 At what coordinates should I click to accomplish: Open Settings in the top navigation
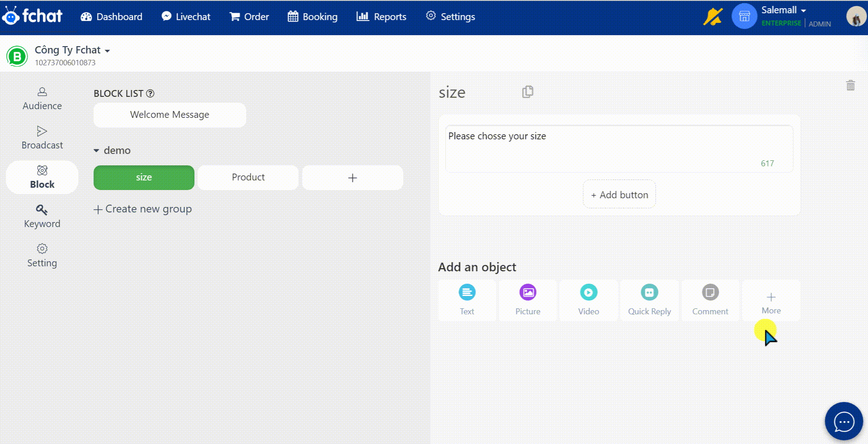click(x=450, y=17)
